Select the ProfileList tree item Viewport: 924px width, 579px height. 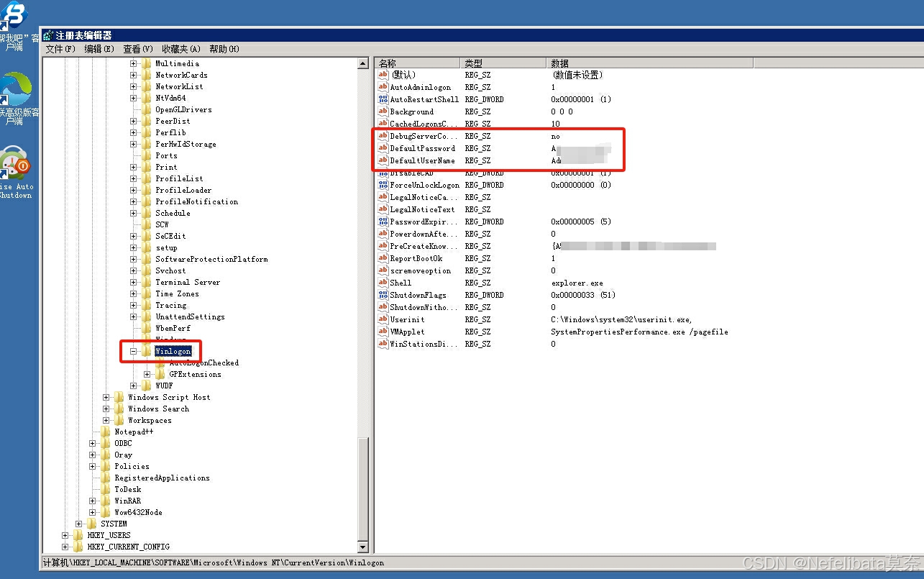179,178
